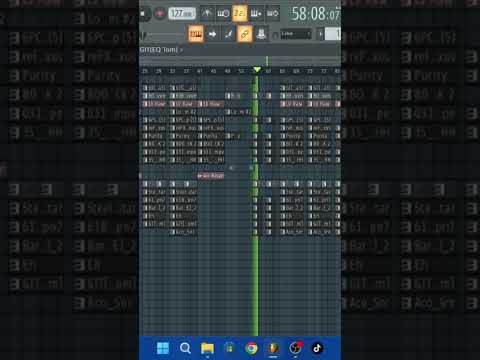Viewport: 480px width, 360px height.
Task: Click the stamp-shaped toolbar icon
Action: [x=261, y=34]
